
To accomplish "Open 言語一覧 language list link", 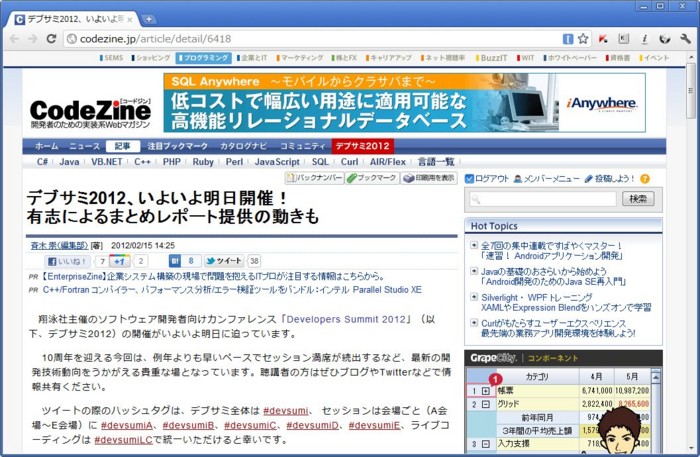I will 436,162.
